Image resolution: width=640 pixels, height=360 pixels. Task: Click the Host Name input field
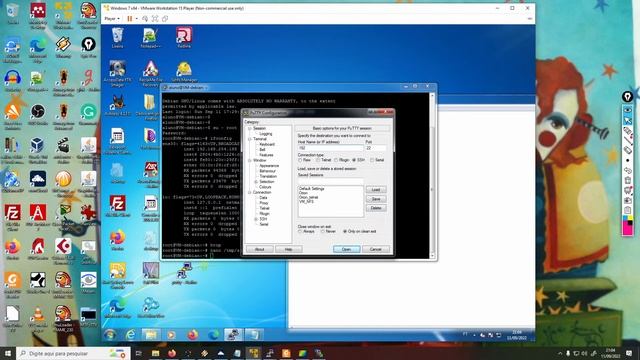(330, 148)
